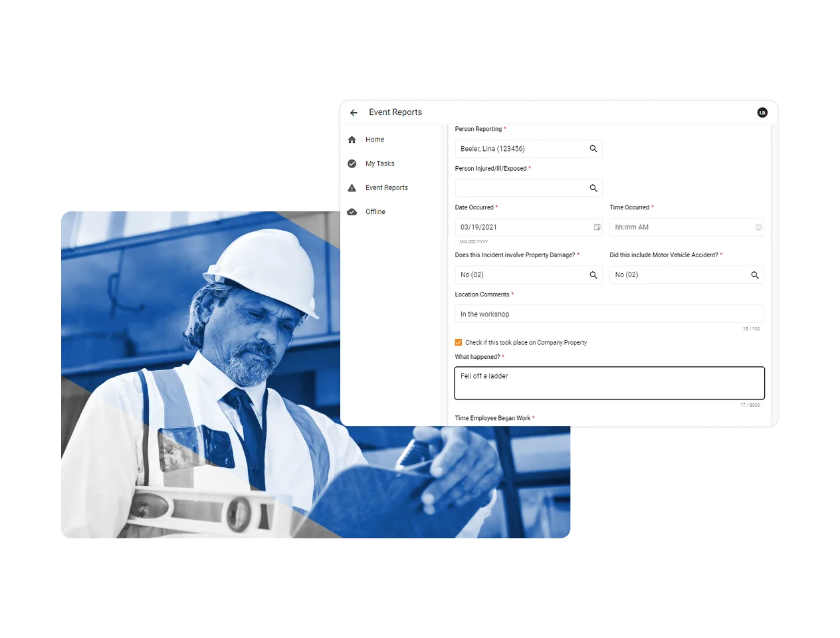
Task: Toggle the Company Property checkbox
Action: (x=458, y=342)
